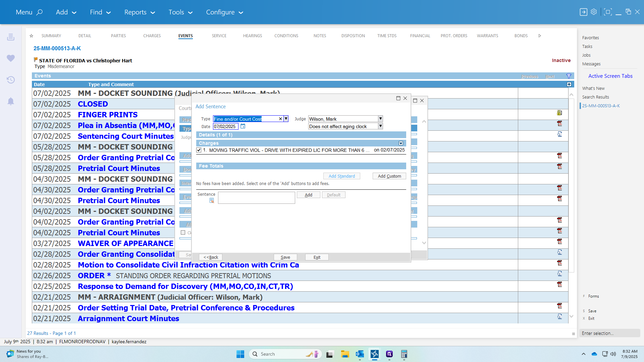Click the Enter selection field
The image size is (644, 362).
click(609, 333)
